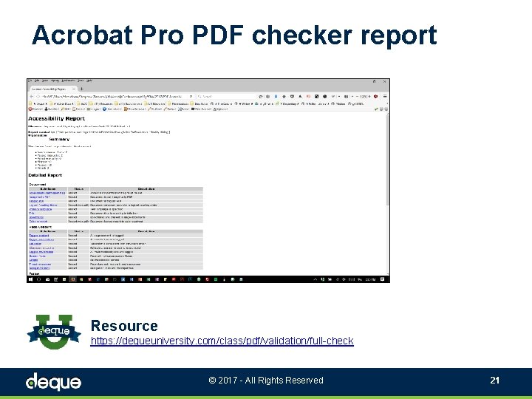Open the Miscellaneous dropdown in developer toolbar
The width and height of the screenshot is (532, 399).
click(x=135, y=109)
